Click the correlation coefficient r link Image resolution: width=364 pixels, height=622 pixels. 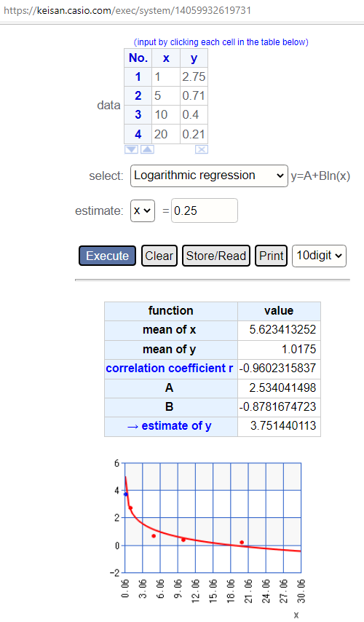170,368
